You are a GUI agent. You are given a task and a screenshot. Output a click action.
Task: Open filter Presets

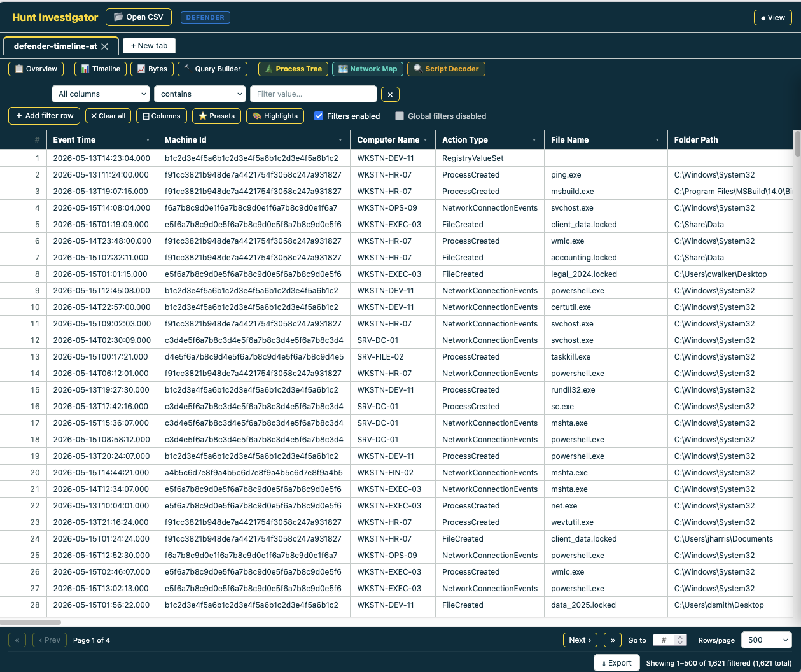(x=216, y=116)
